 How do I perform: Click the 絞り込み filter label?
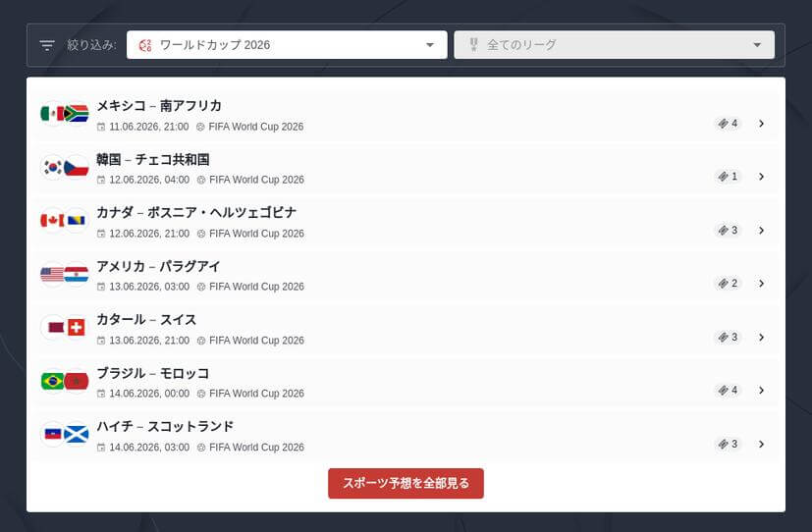(91, 45)
